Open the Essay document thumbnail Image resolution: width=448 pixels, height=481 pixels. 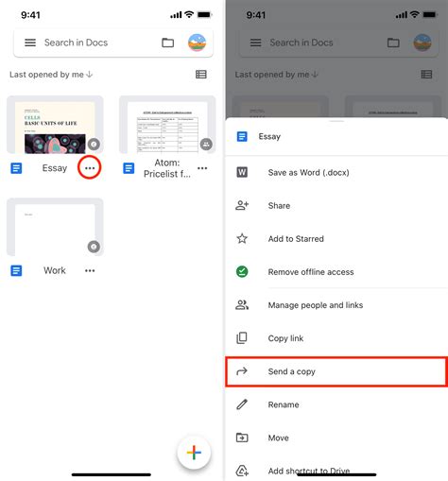55,125
